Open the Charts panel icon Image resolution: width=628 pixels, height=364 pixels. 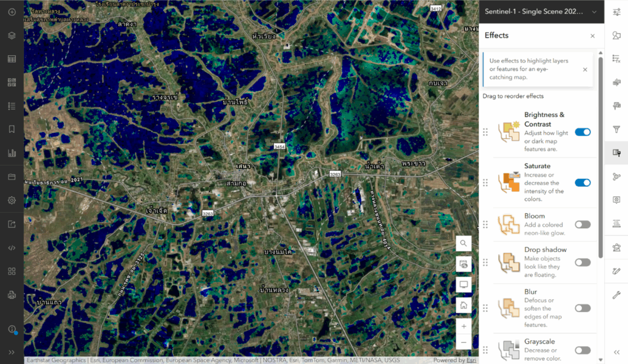12,153
